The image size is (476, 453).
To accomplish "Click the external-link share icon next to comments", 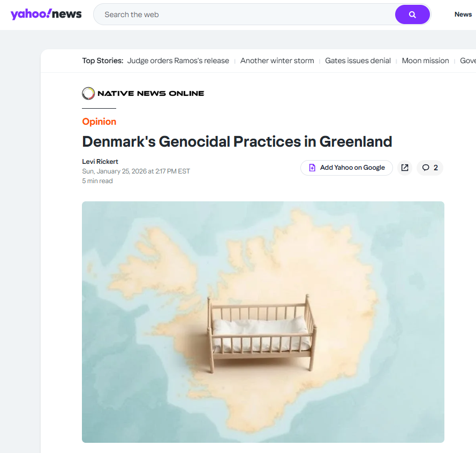I will (405, 168).
